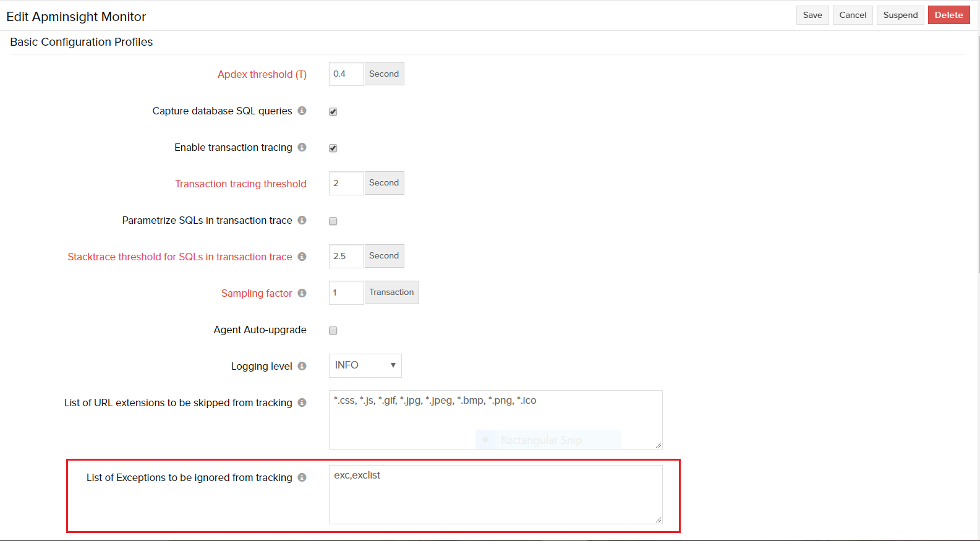
Task: Click the URL extensions skipped textarea
Action: pyautogui.click(x=496, y=420)
